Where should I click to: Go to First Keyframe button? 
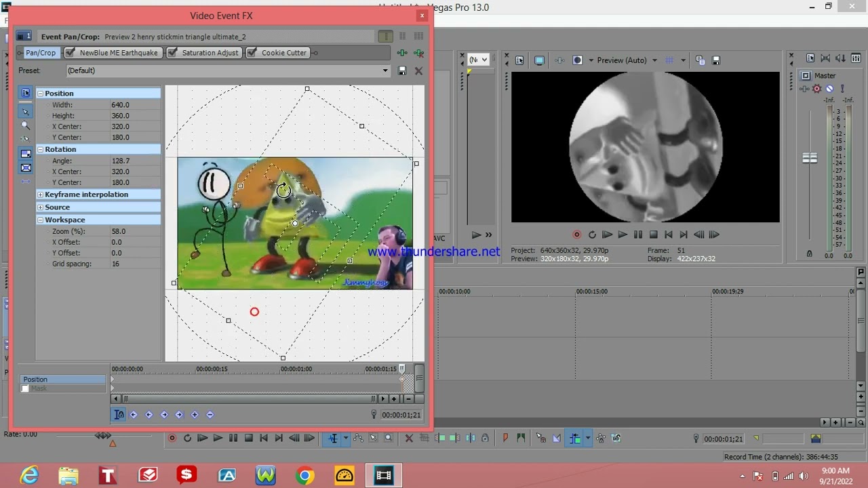point(134,415)
